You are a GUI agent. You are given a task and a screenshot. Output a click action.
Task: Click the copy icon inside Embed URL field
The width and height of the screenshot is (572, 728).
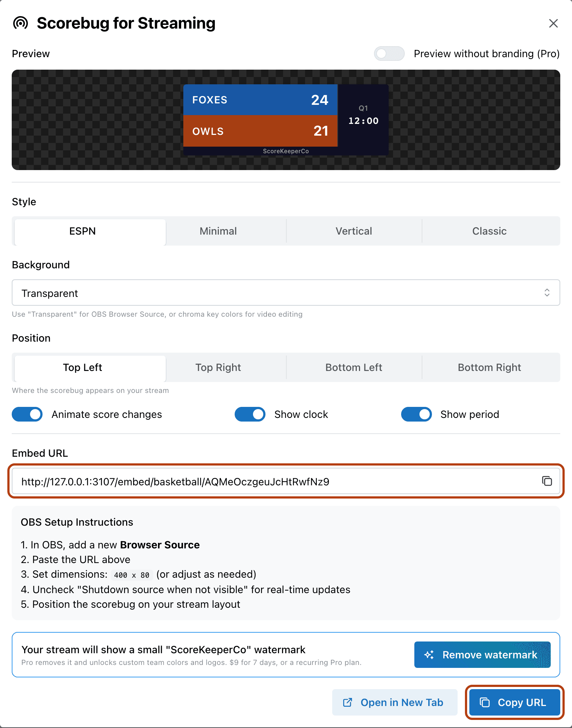pyautogui.click(x=547, y=481)
